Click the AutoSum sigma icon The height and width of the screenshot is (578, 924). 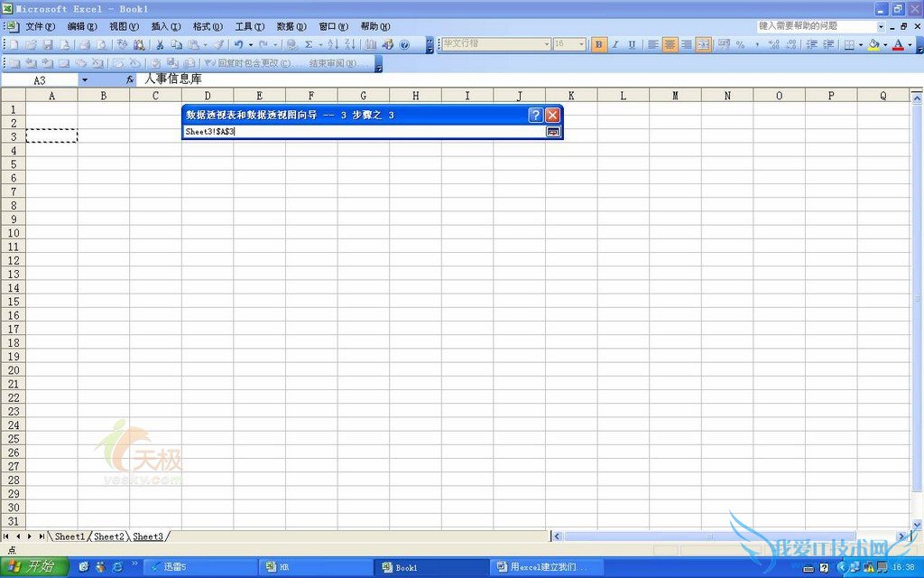309,45
